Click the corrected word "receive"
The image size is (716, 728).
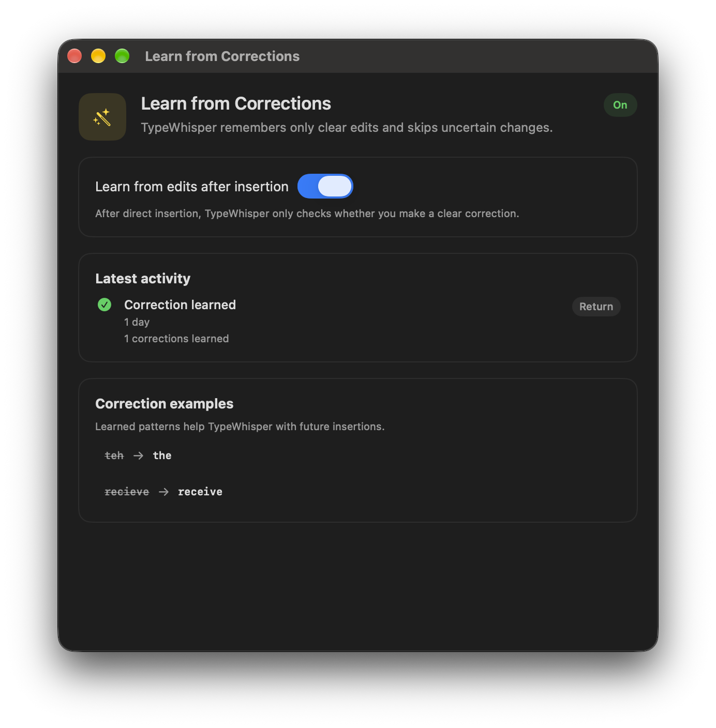point(200,492)
